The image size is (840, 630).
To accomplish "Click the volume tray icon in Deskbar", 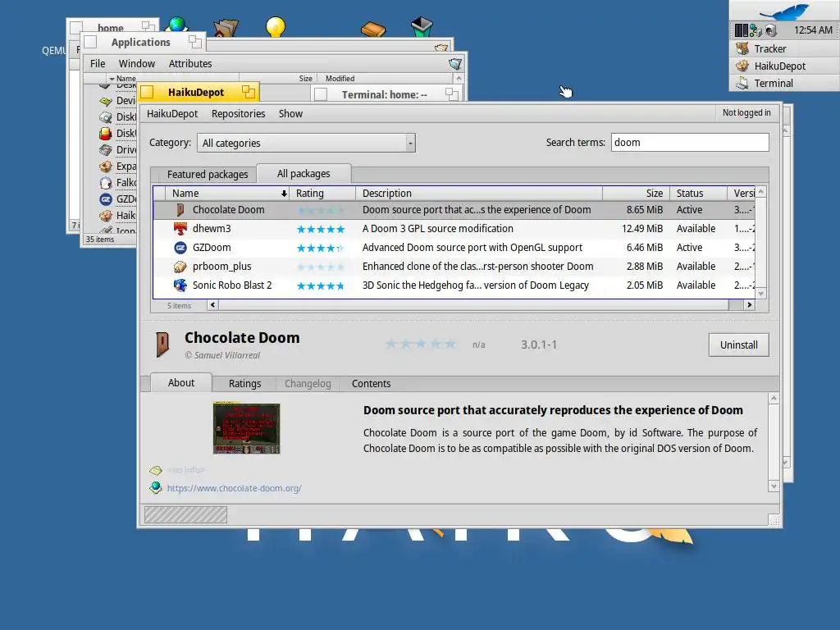I will click(x=770, y=30).
